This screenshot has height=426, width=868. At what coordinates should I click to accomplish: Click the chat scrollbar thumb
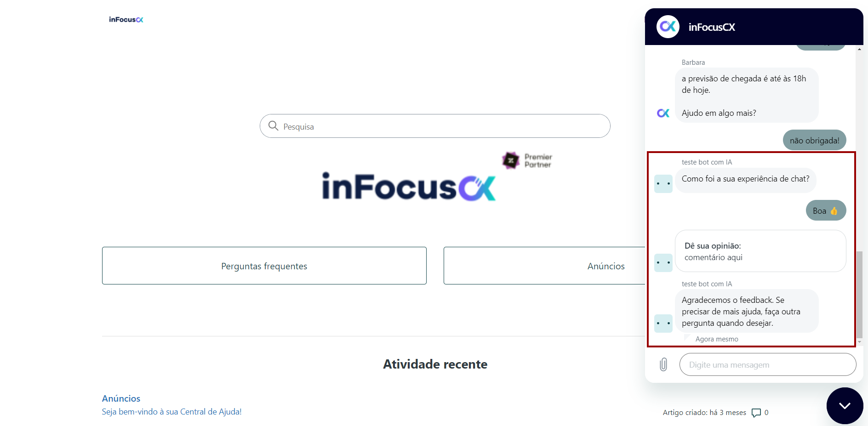(x=859, y=295)
